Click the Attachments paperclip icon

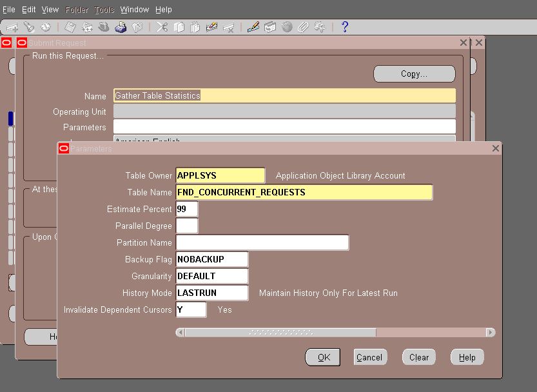[x=303, y=27]
